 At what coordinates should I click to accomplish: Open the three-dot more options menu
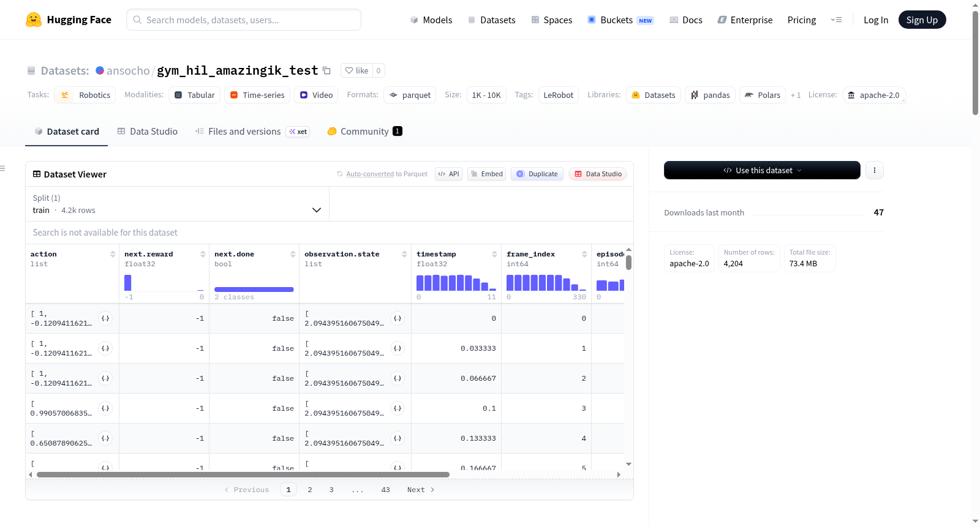coord(875,170)
